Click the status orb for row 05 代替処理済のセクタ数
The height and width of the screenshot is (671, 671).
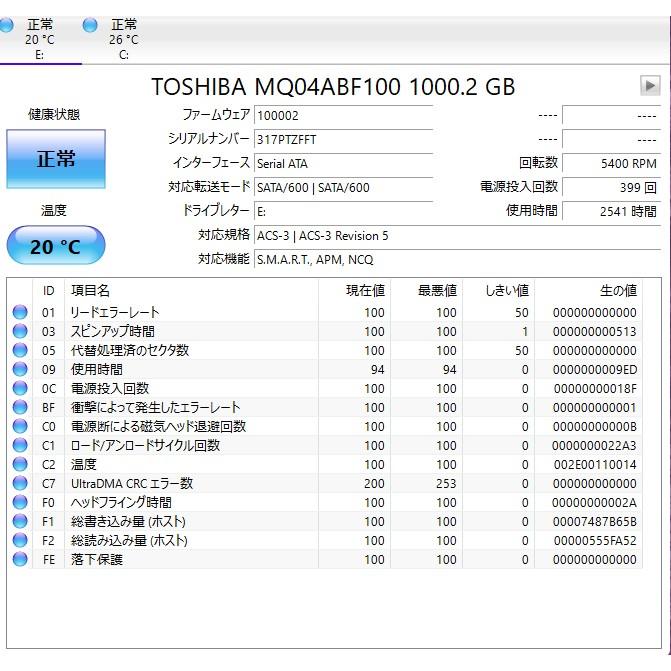pos(20,350)
